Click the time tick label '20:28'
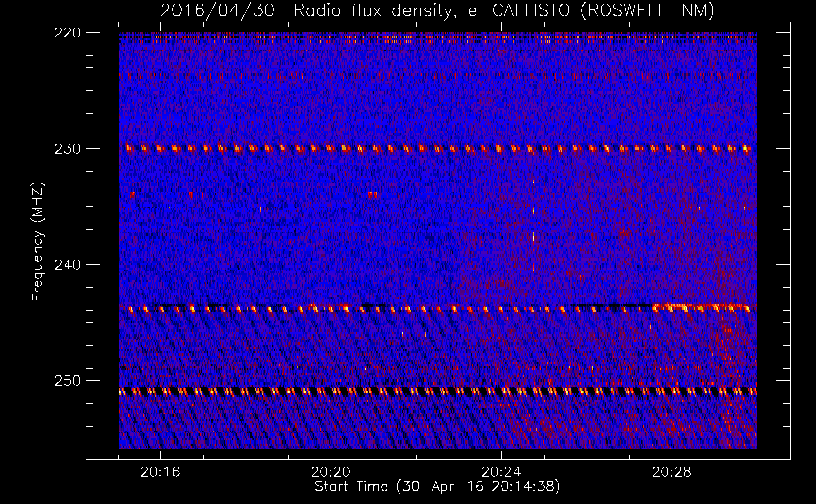 (672, 472)
